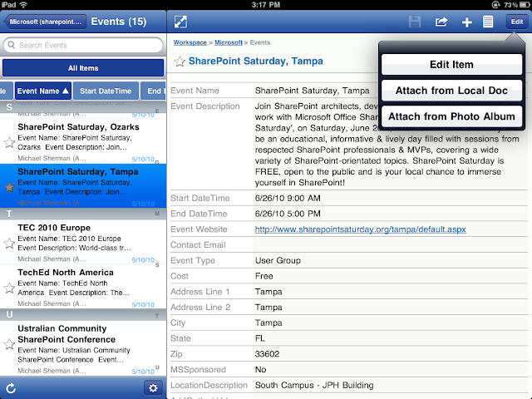Click the MSSponsored value No

(x=260, y=369)
